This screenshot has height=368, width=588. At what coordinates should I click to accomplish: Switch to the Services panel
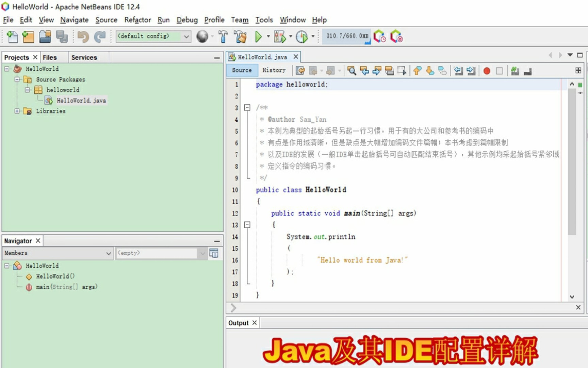coord(84,57)
